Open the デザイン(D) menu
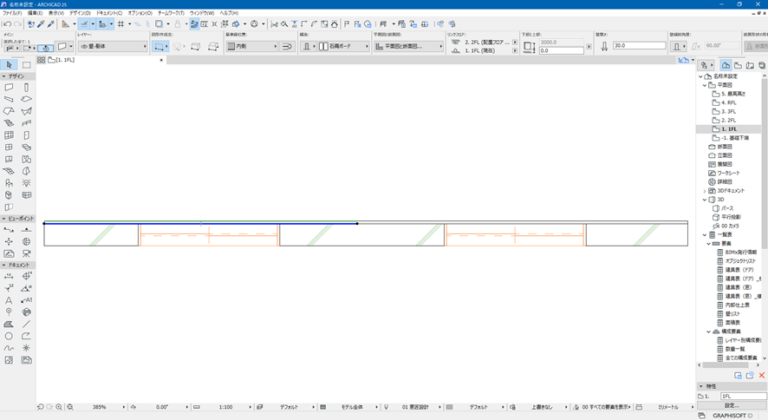 [80, 13]
